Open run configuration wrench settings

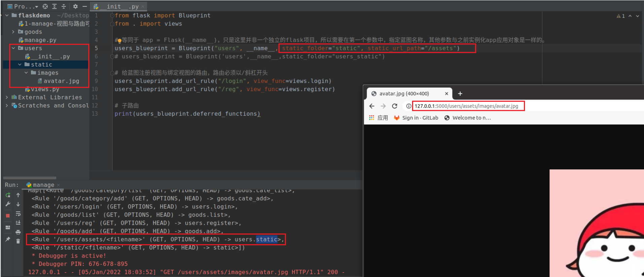click(8, 204)
